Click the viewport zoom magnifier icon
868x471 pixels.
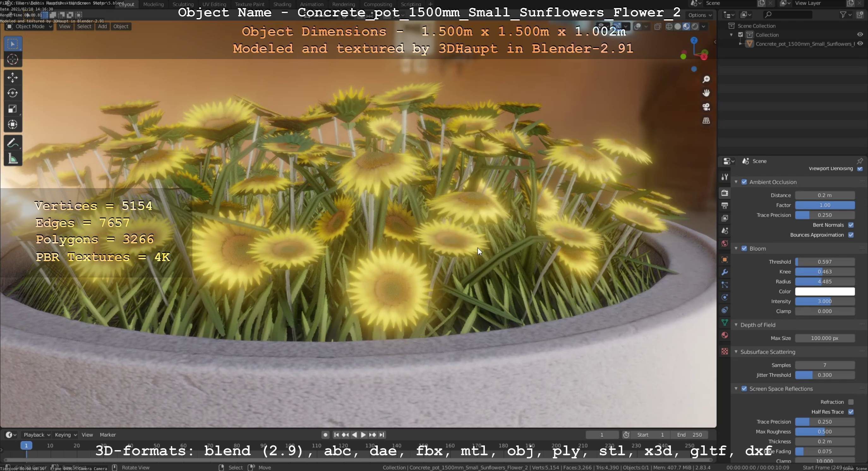pos(706,80)
